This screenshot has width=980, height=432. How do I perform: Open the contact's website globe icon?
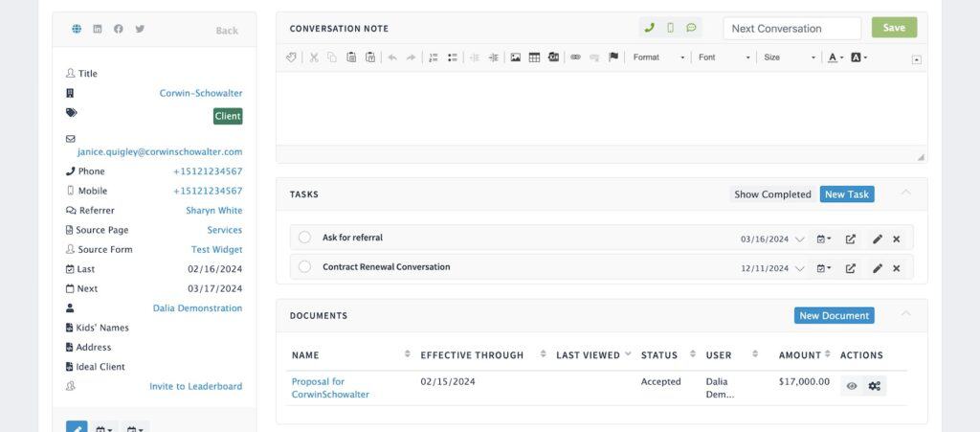point(77,29)
